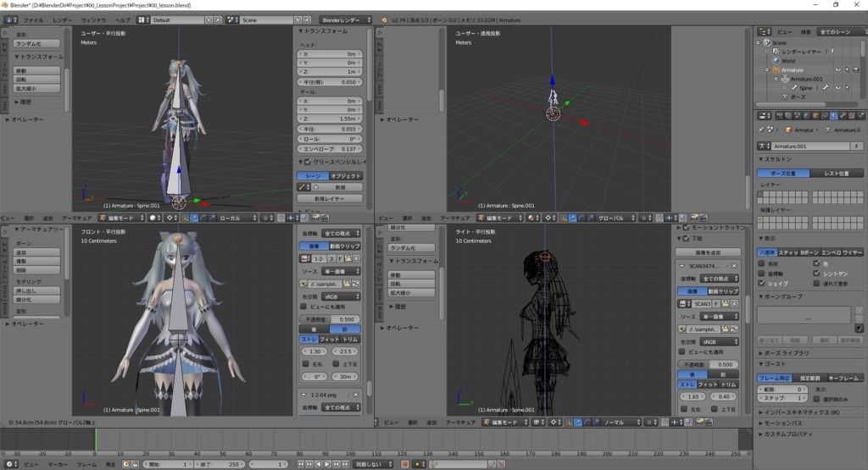Open the ヘルプ (Help) menu
The width and height of the screenshot is (868, 470).
pos(122,20)
